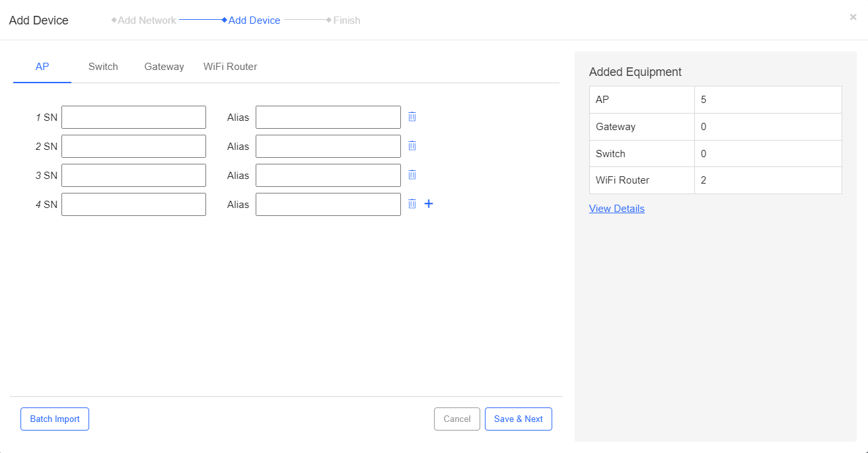This screenshot has height=453, width=868.
Task: Click the Add Network step marker
Action: coord(143,20)
